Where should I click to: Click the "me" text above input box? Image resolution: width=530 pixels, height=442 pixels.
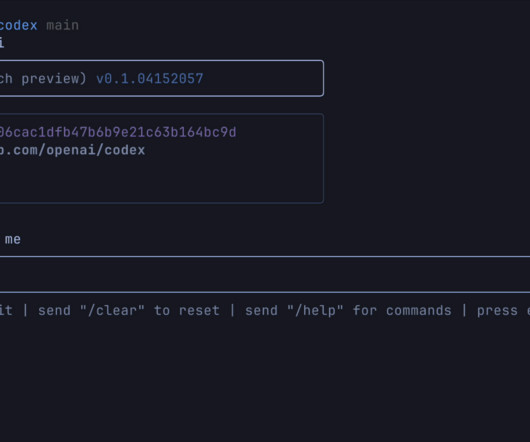coord(13,240)
